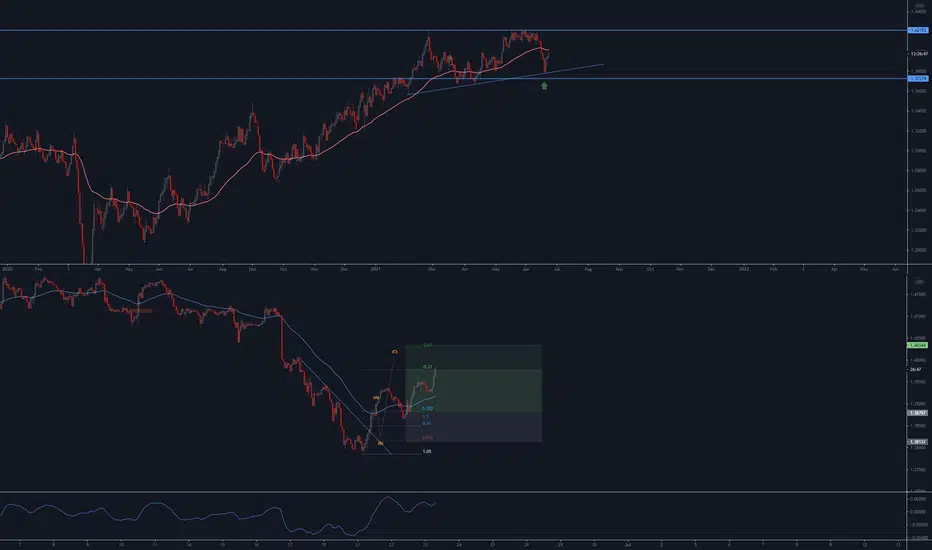Click the 2021 label on the top time axis
The image size is (932, 550).
375,269
